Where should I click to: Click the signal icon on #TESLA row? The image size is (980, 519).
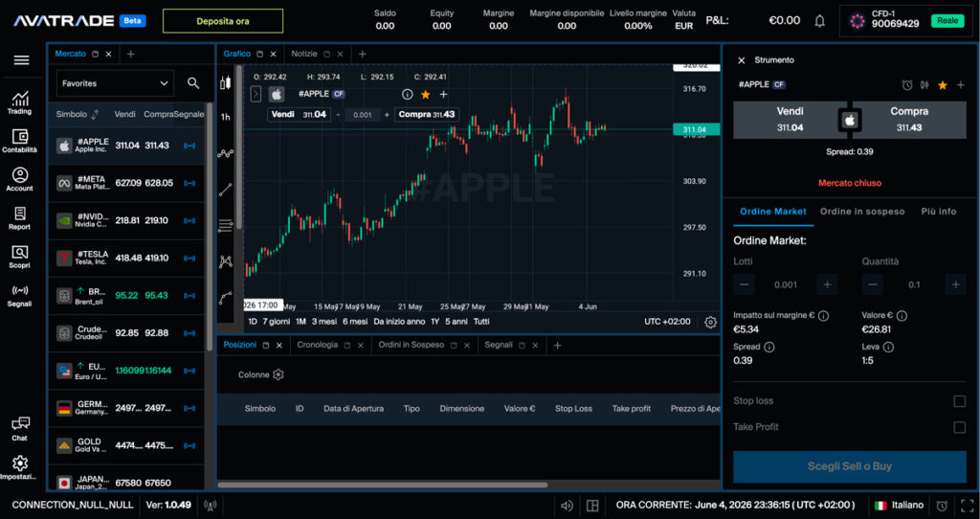(189, 259)
